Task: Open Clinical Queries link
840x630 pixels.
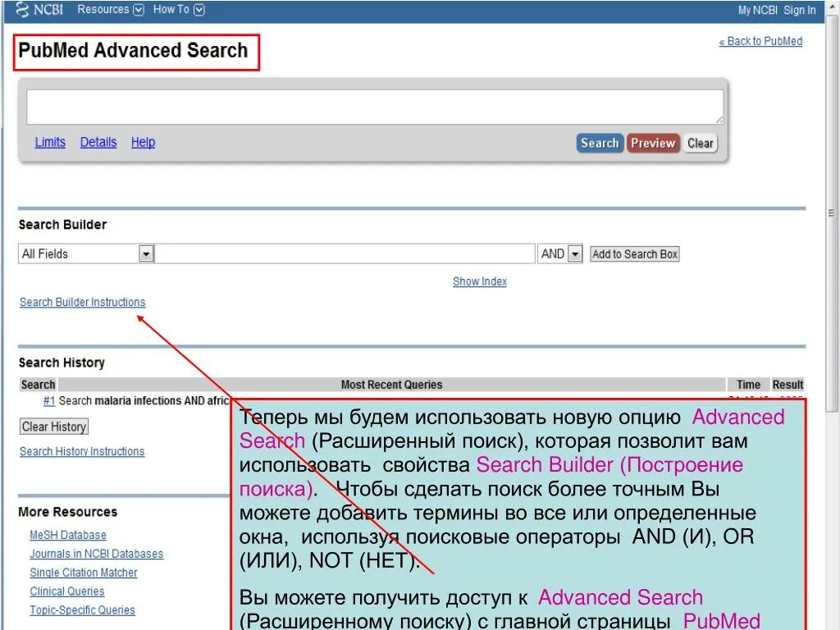Action: (67, 591)
